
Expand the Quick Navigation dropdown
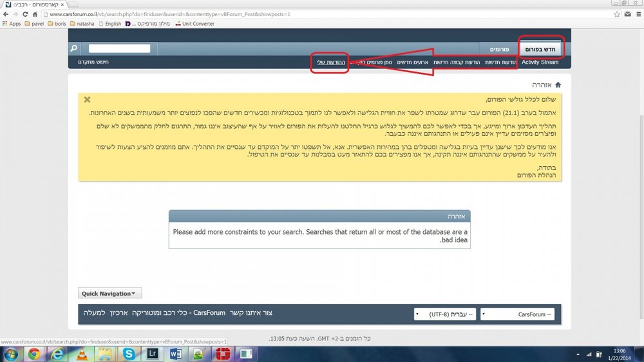click(109, 293)
